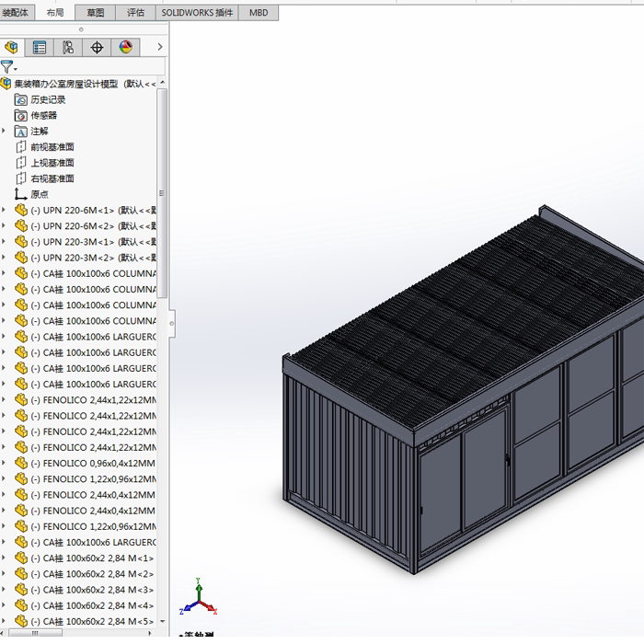Click the vertical scrollbar thumb in the tree
Viewport: 644px width, 644px height.
(162, 193)
